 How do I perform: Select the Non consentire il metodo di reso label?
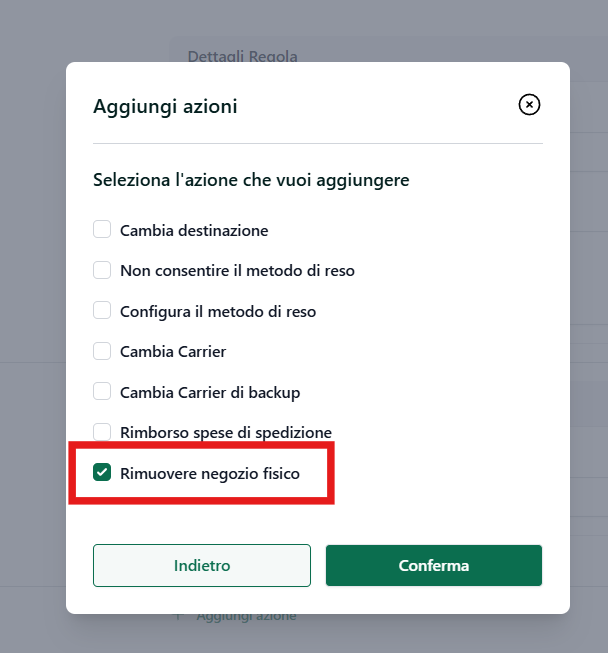237,271
